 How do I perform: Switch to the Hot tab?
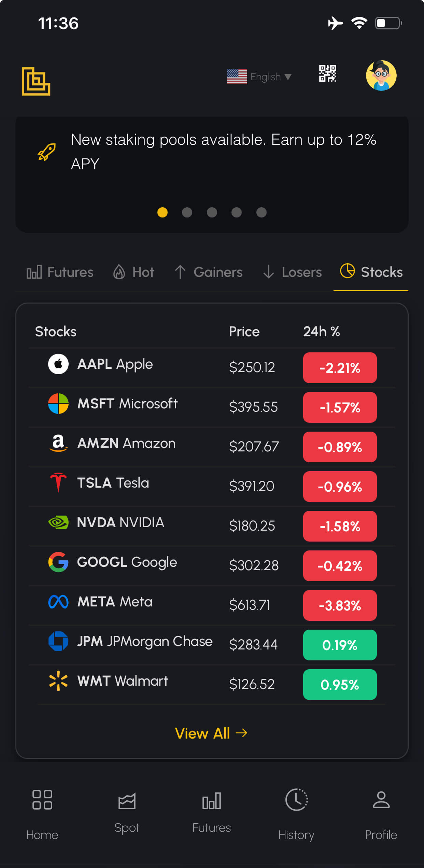tap(134, 272)
